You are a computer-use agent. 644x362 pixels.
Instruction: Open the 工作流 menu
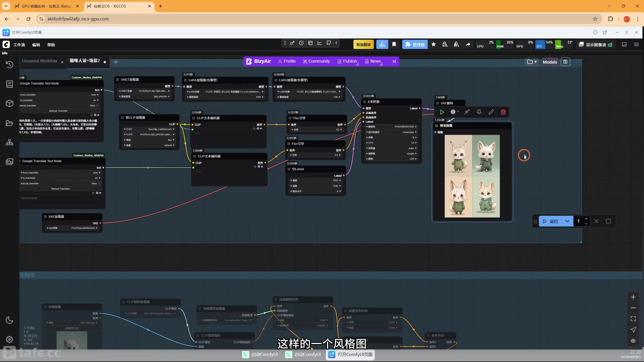click(x=19, y=45)
